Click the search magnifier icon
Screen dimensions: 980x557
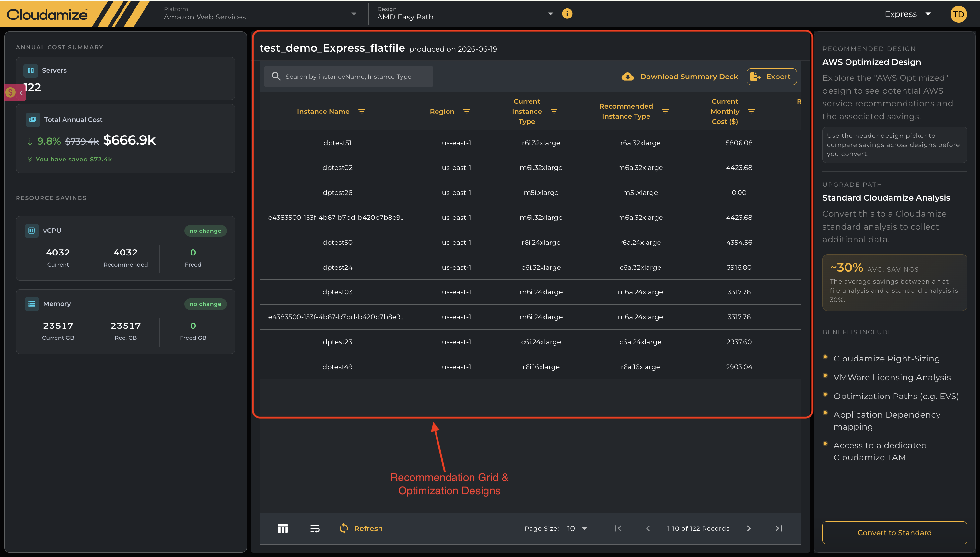click(276, 77)
